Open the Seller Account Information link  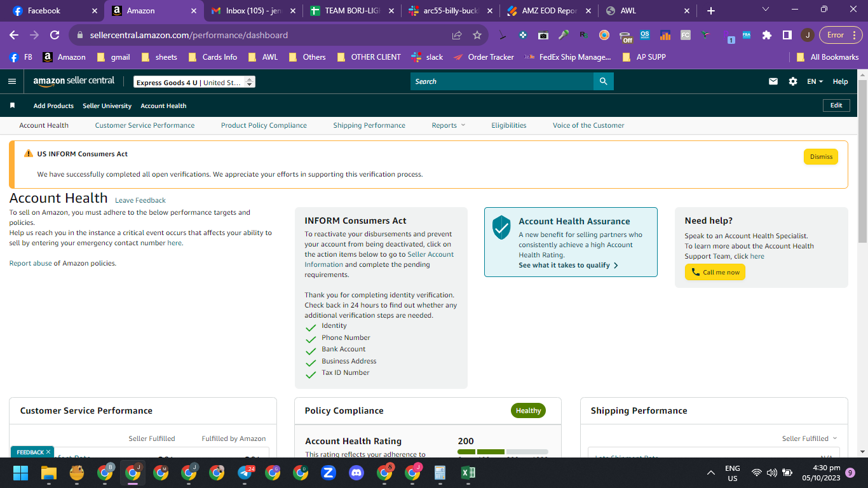click(379, 259)
